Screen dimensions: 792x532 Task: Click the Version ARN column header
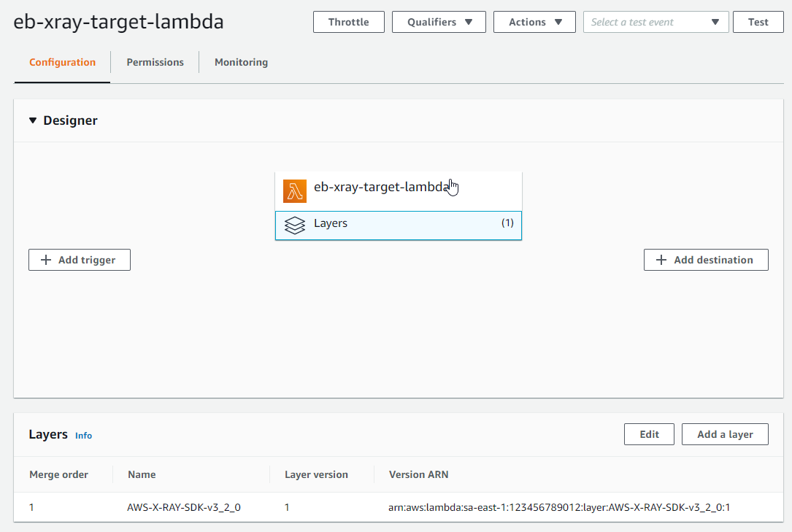pyautogui.click(x=419, y=474)
